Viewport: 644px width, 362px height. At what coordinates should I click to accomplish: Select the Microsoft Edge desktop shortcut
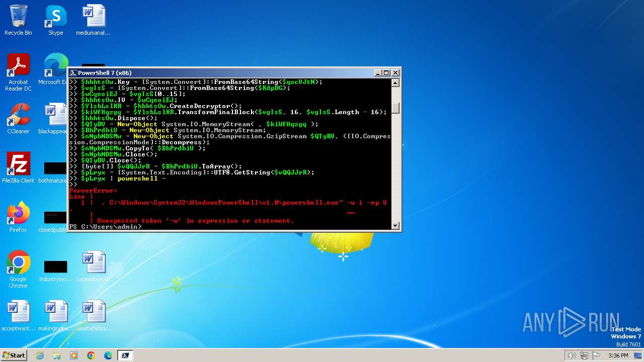point(53,69)
